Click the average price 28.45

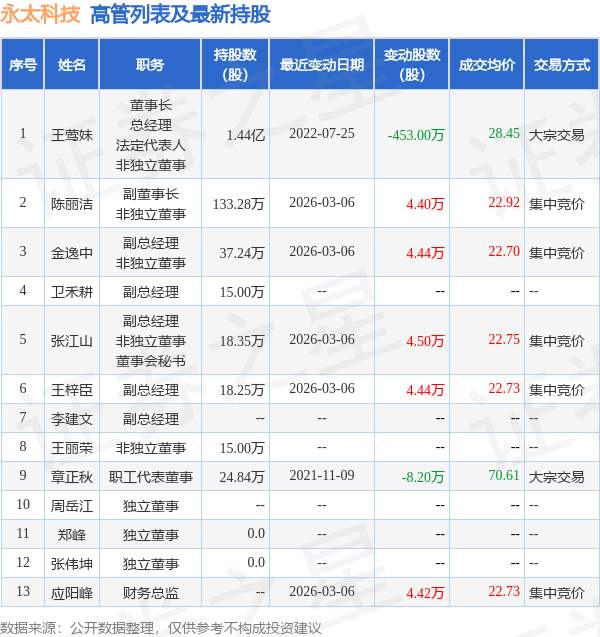[x=504, y=133]
